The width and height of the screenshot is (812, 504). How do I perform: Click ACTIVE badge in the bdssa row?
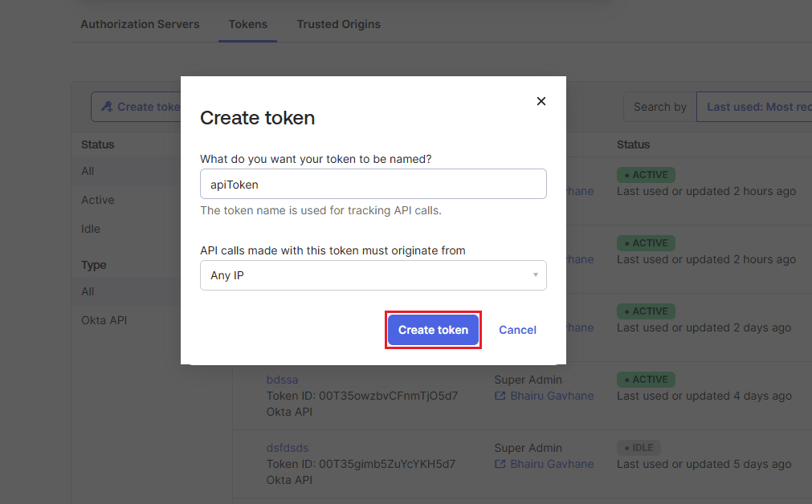point(646,380)
